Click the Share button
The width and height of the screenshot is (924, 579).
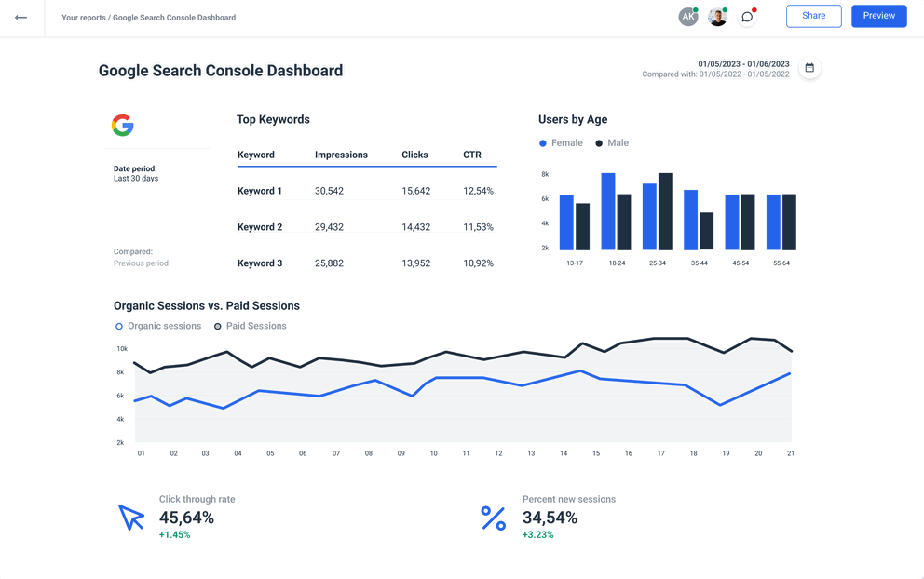(x=813, y=16)
